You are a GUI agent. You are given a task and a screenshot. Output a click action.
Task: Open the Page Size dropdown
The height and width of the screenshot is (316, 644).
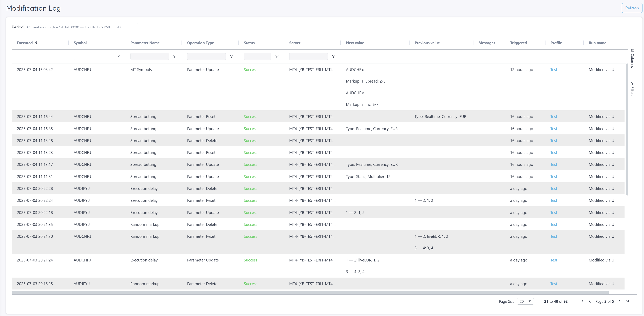click(525, 301)
